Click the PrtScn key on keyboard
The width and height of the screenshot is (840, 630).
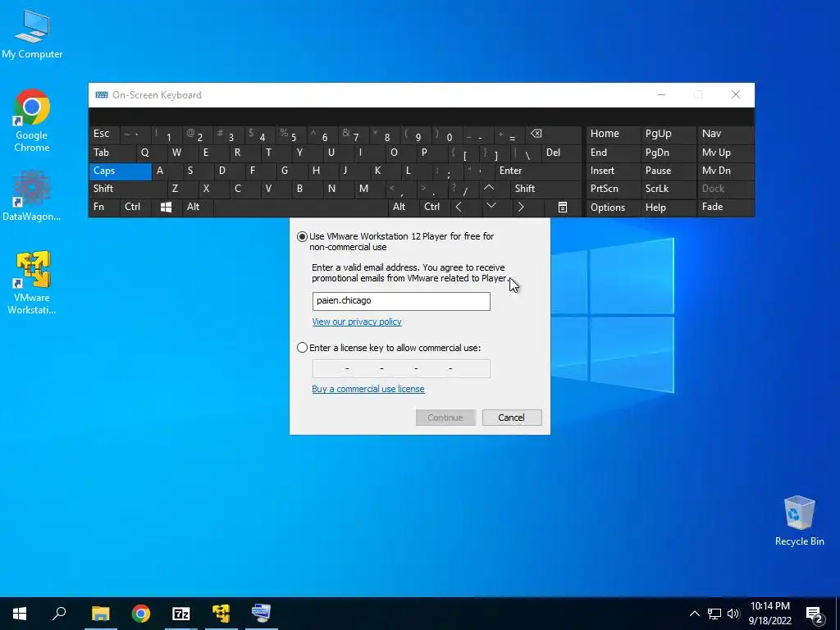click(x=613, y=189)
